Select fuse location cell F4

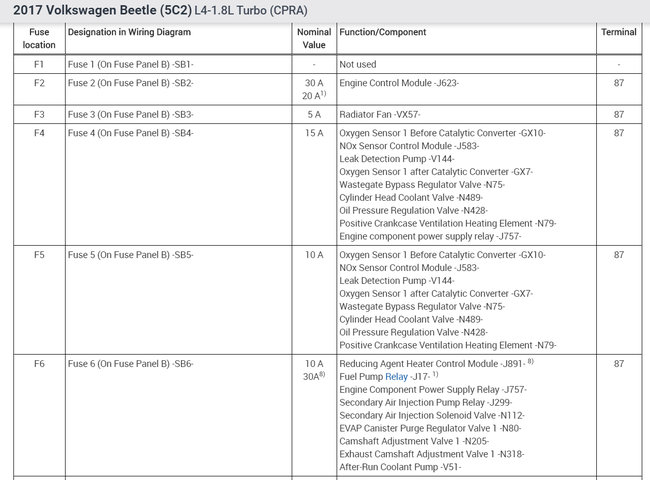[x=39, y=133]
